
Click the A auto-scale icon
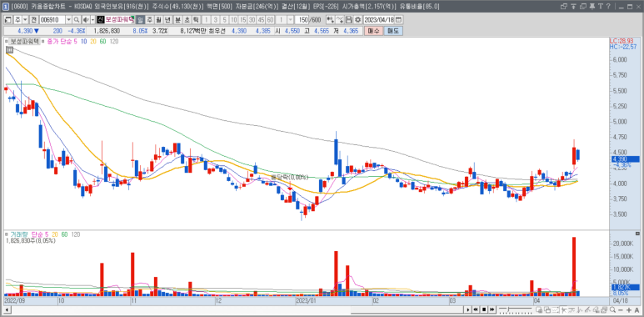coord(637,309)
